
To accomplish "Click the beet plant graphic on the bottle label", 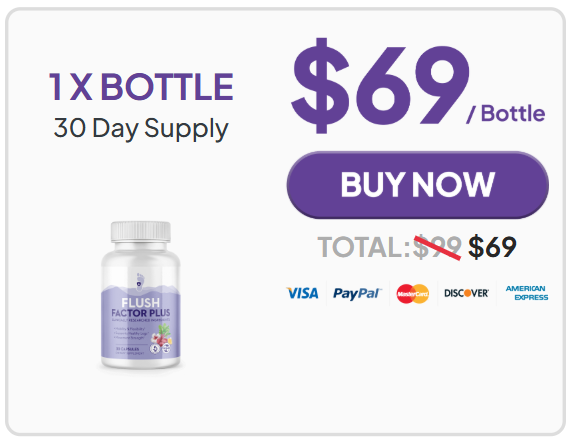I will 162,333.
